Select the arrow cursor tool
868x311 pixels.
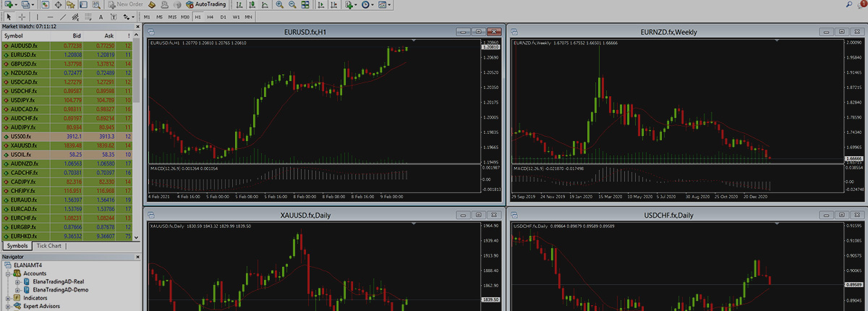(x=9, y=17)
